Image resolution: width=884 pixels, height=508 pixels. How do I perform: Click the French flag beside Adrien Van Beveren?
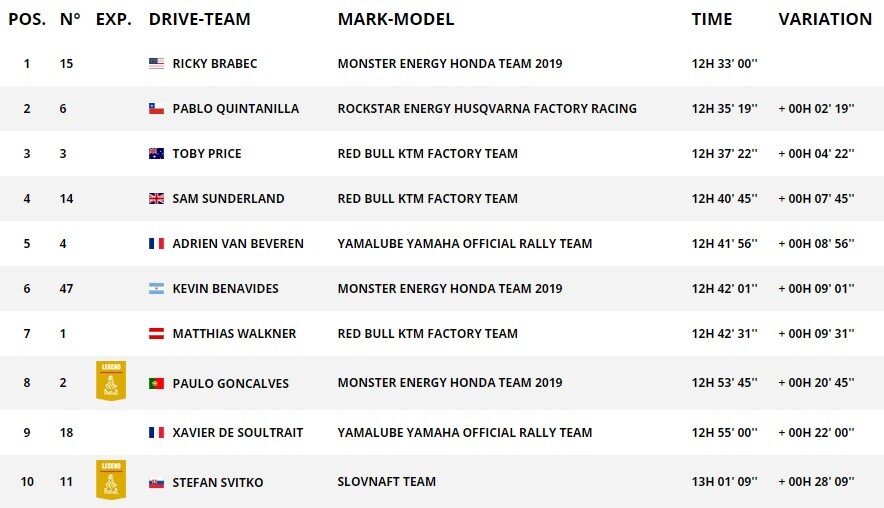click(156, 244)
